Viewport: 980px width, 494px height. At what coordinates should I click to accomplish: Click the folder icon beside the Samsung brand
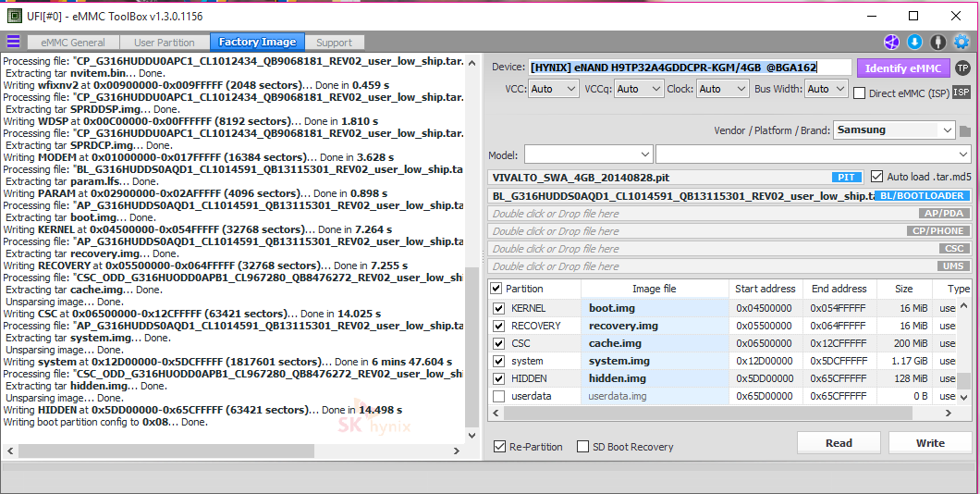click(x=965, y=131)
